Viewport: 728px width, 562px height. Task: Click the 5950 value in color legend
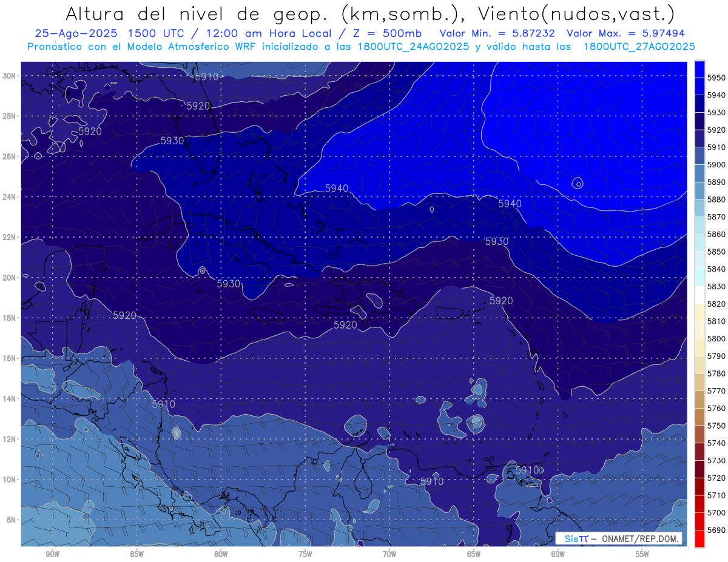717,78
